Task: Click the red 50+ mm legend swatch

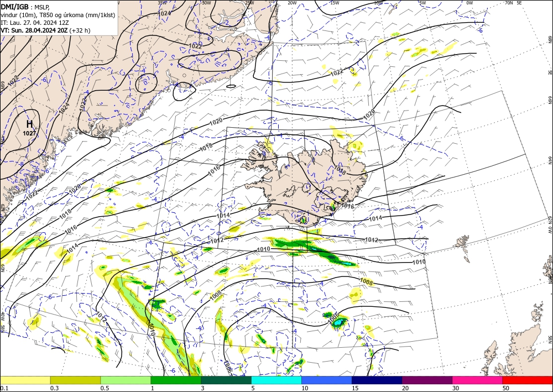Action: coord(528,380)
